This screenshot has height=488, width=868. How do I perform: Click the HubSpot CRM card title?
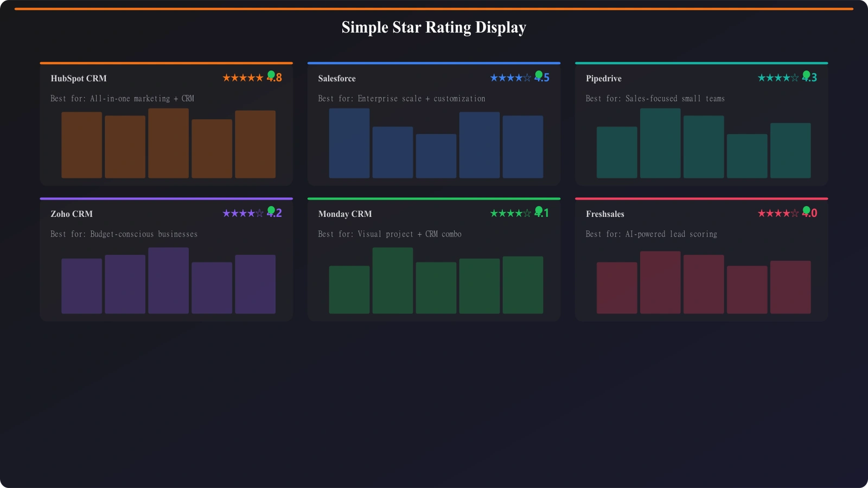(78, 78)
